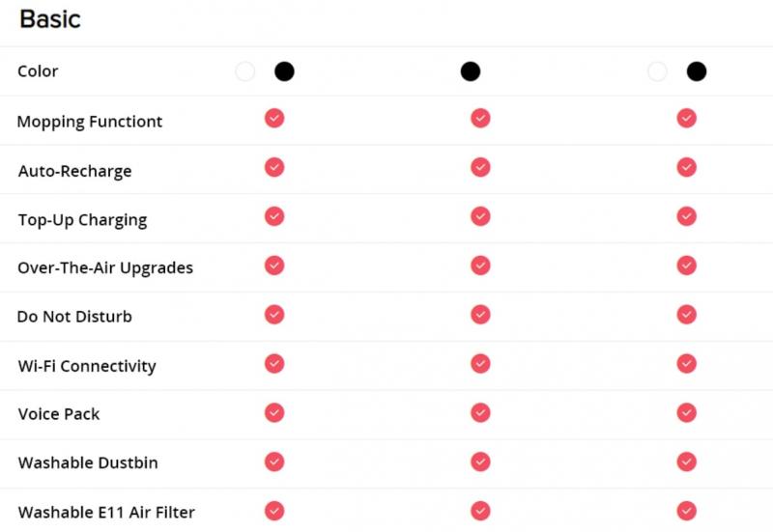This screenshot has width=773, height=532.
Task: Click Top-Up Charging checkmark in last column
Action: pos(687,216)
